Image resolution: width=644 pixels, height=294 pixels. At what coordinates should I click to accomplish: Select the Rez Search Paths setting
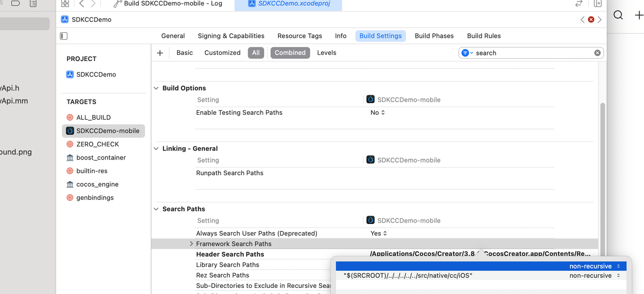tap(223, 275)
